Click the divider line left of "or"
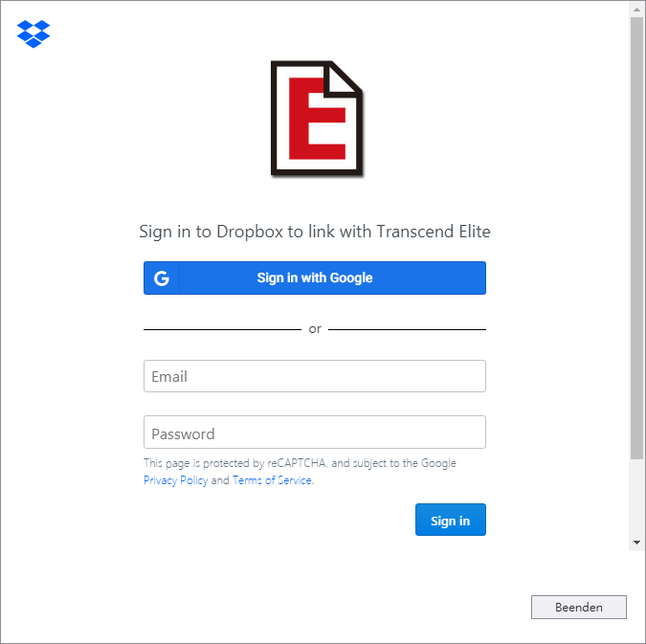 point(222,329)
